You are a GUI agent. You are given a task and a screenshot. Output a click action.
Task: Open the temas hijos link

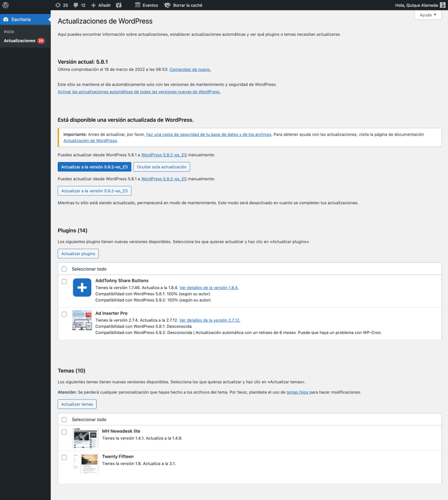point(297,392)
